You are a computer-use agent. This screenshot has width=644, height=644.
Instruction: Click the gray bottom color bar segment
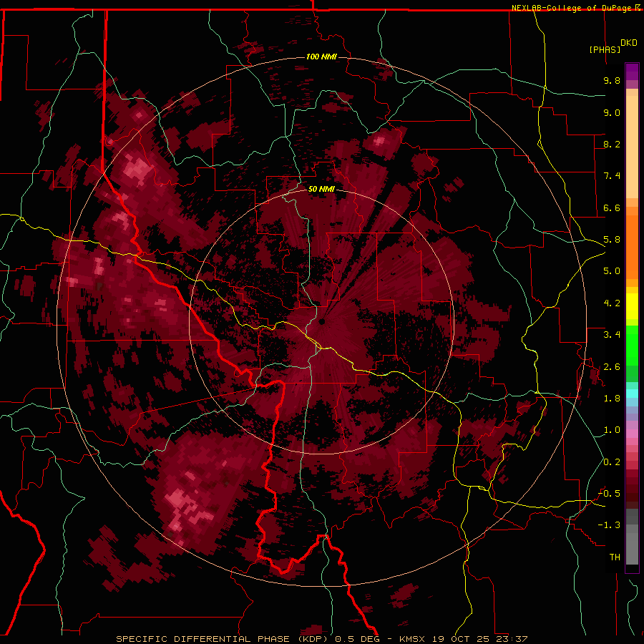click(x=632, y=550)
